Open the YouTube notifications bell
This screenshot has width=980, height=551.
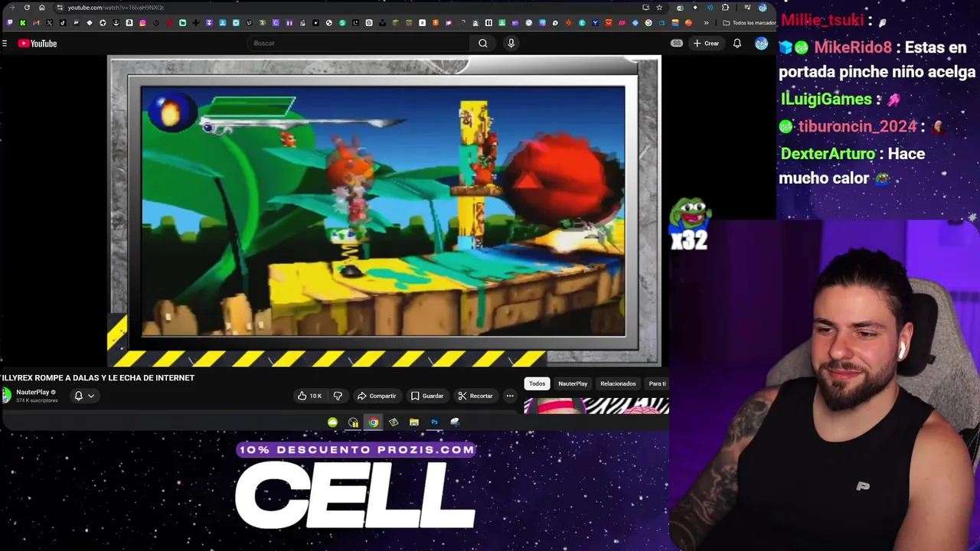[x=737, y=44]
